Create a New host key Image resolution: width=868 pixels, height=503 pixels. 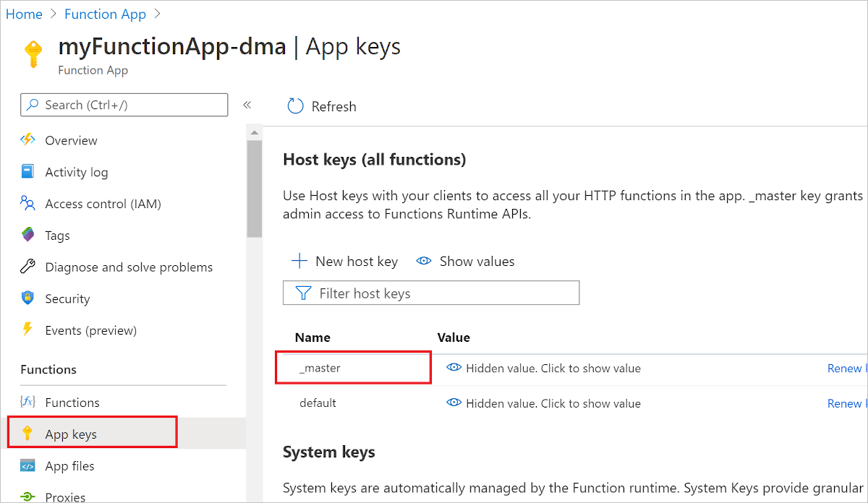344,261
